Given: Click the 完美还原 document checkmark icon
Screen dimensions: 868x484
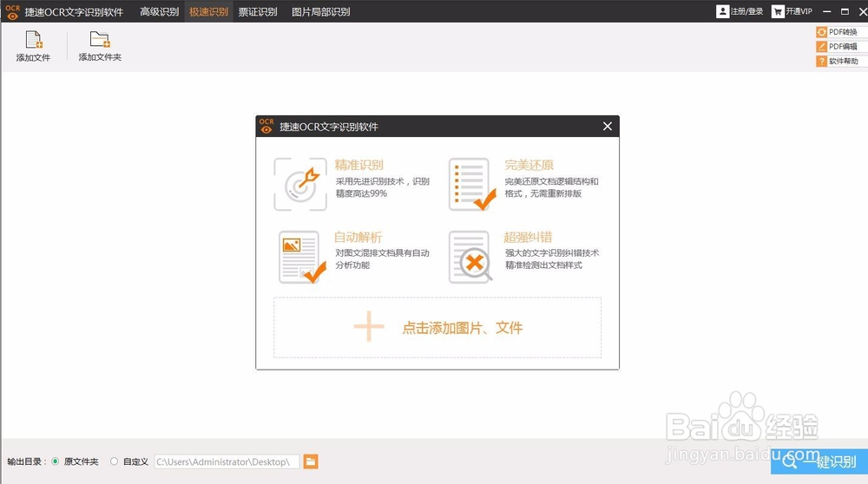Looking at the screenshot, I should [471, 184].
